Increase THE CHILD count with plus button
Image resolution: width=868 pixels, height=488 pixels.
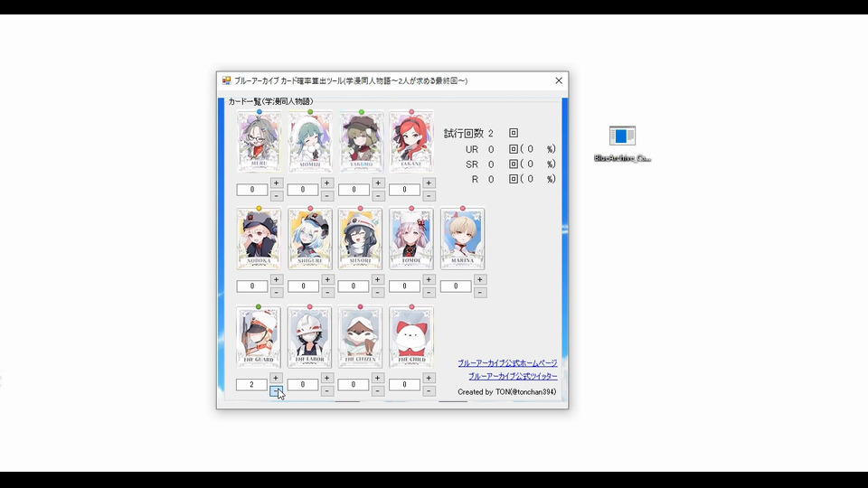click(x=429, y=378)
